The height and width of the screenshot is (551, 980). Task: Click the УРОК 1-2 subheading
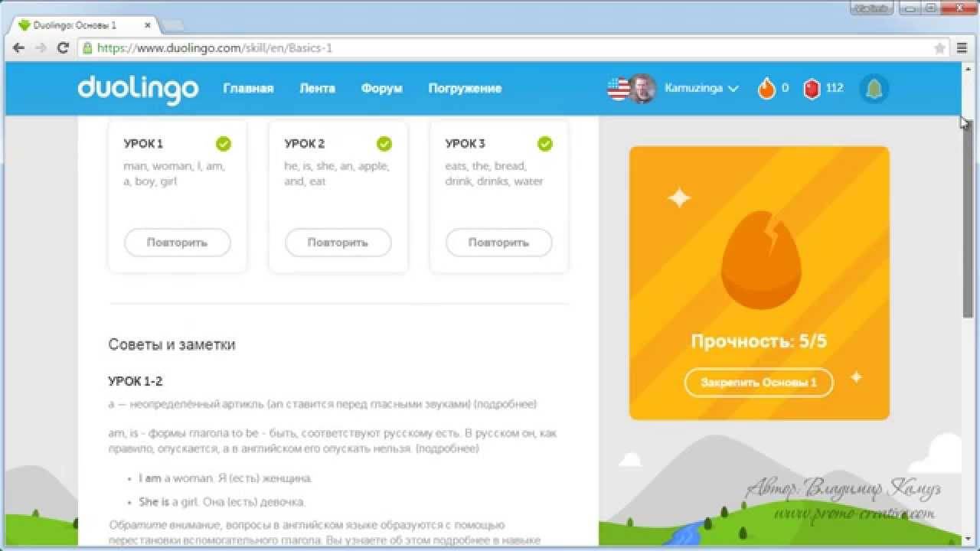(136, 381)
